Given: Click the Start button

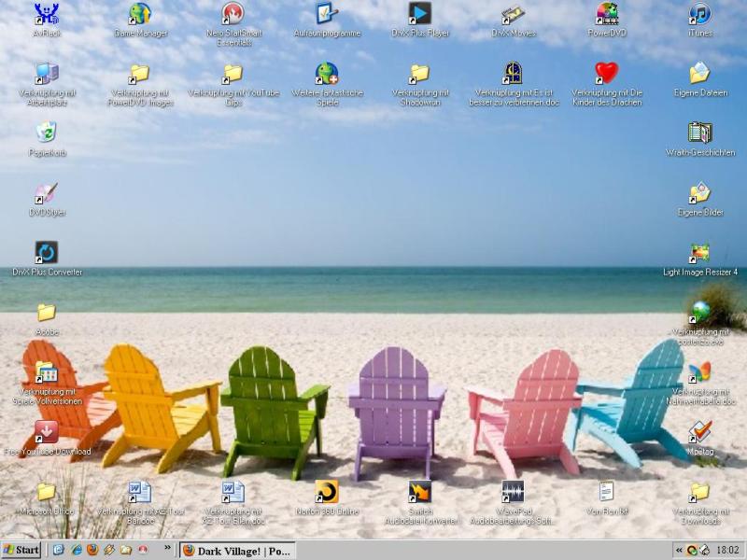Looking at the screenshot, I should [x=21, y=550].
